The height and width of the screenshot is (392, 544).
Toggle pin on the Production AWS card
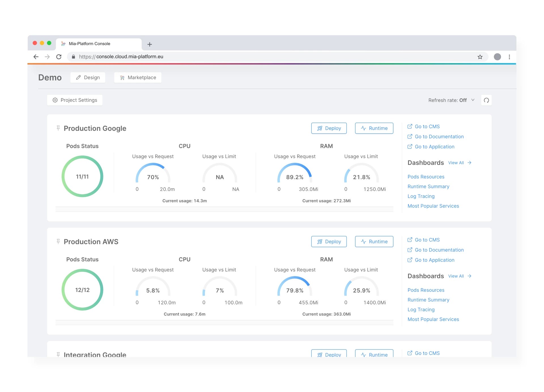coord(58,241)
